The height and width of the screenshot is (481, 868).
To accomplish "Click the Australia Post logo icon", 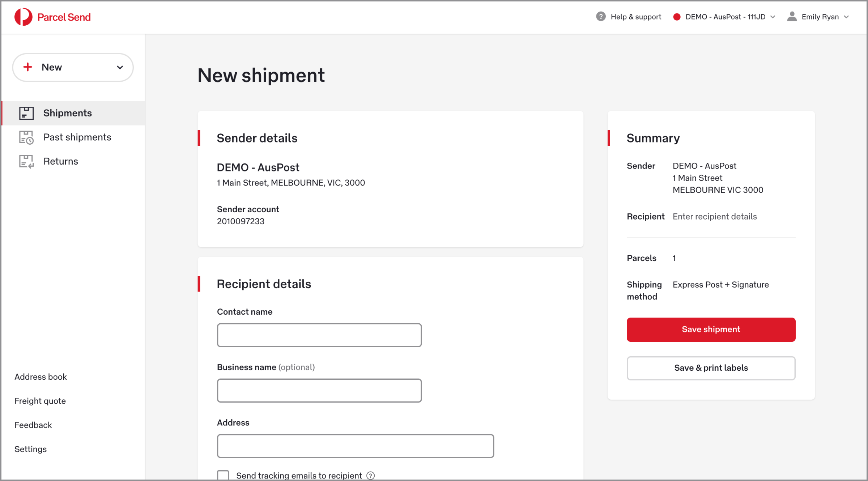I will tap(23, 17).
